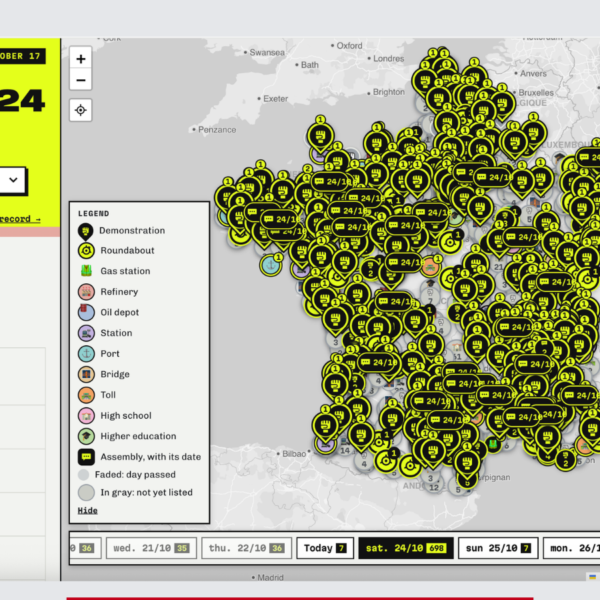
Task: Select mon. 26/10 date tab
Action: coord(572,548)
